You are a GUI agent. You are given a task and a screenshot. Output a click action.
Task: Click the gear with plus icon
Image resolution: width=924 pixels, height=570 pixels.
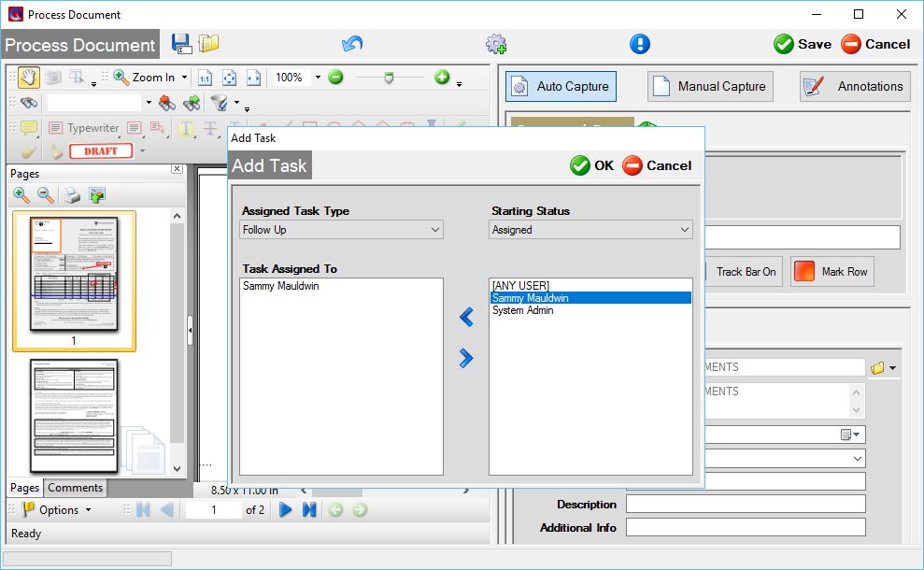[x=496, y=44]
